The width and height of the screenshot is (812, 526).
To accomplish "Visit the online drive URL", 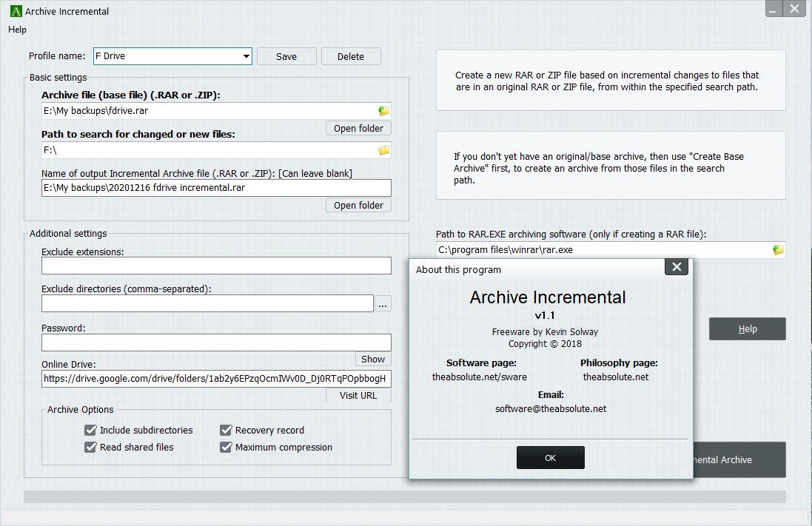I will pos(358,395).
